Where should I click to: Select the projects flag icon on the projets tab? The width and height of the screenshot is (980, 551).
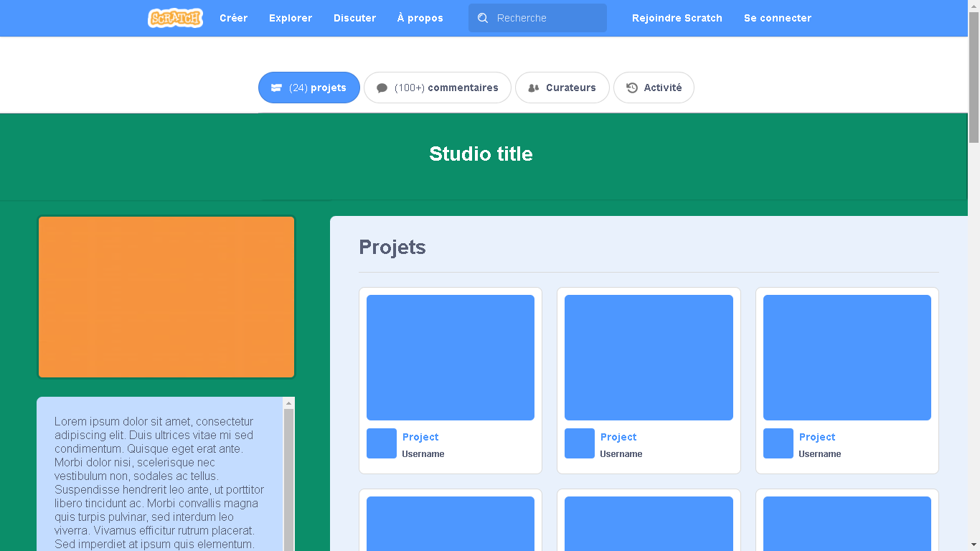(277, 87)
